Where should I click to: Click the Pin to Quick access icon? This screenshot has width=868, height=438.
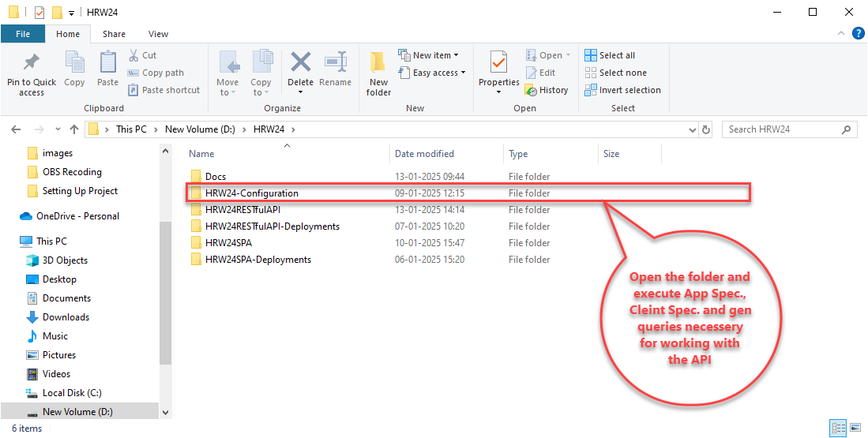32,63
